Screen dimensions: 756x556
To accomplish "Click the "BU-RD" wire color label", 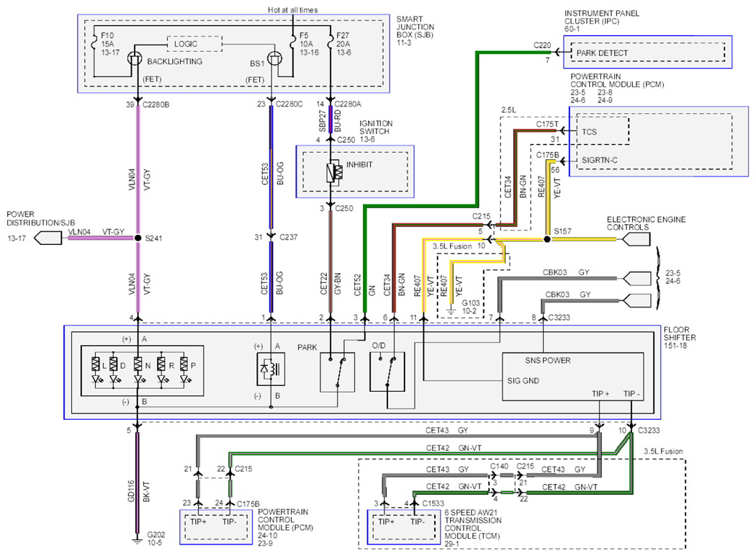I will click(338, 120).
